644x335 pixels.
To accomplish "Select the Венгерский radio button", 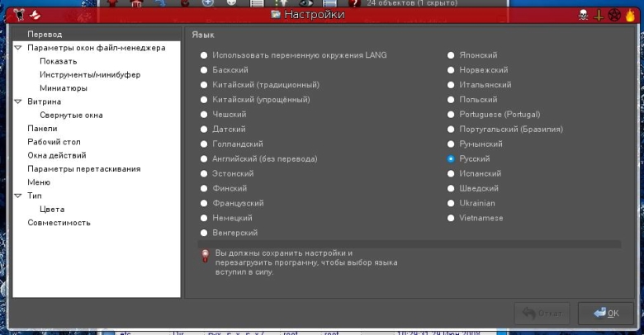I will (x=204, y=233).
